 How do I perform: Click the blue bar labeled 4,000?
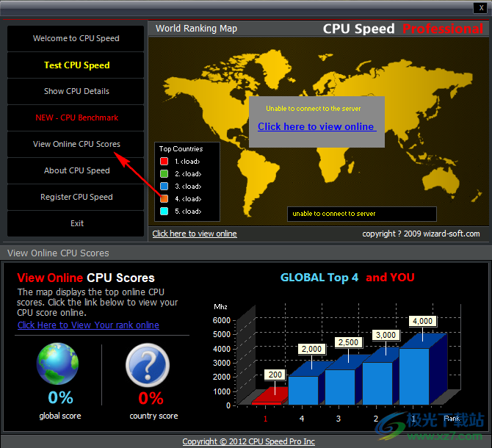click(x=414, y=377)
